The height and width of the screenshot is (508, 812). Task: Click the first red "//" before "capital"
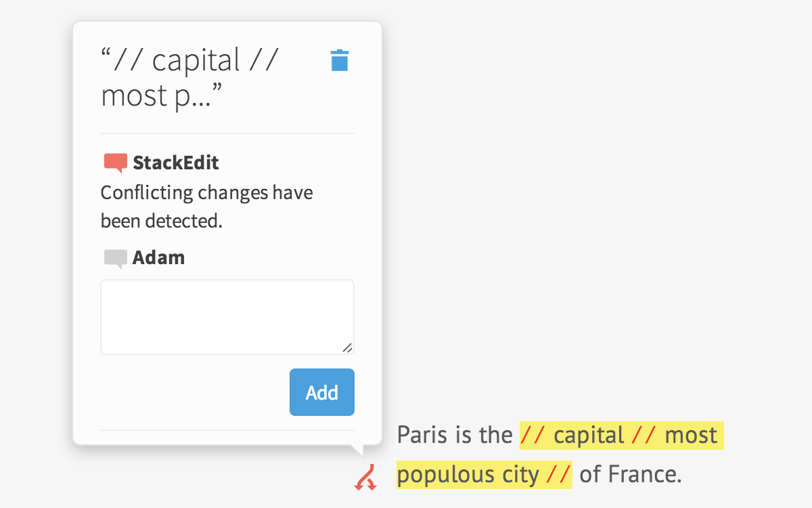pos(533,435)
